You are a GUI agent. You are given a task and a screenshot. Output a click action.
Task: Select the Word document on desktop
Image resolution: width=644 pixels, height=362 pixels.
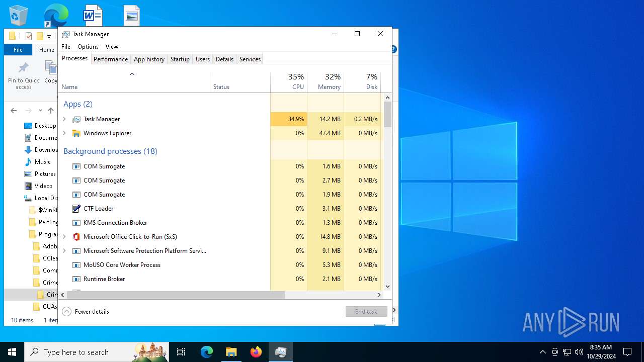93,15
